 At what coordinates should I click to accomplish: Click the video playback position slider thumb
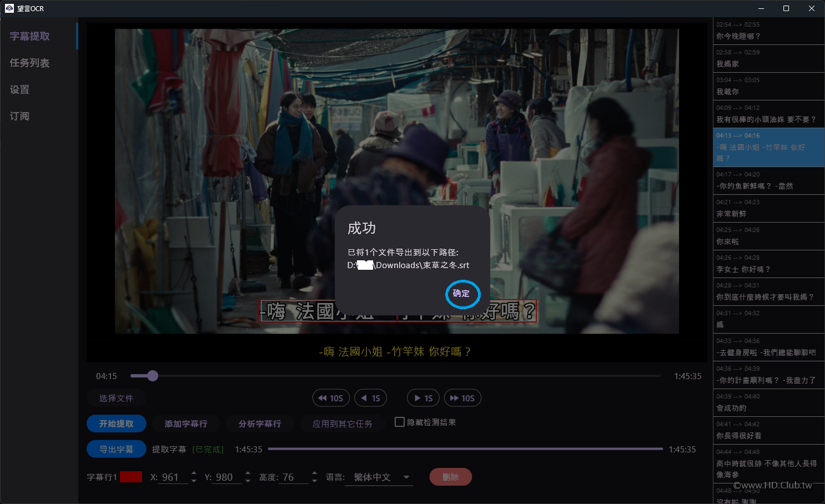pos(153,376)
